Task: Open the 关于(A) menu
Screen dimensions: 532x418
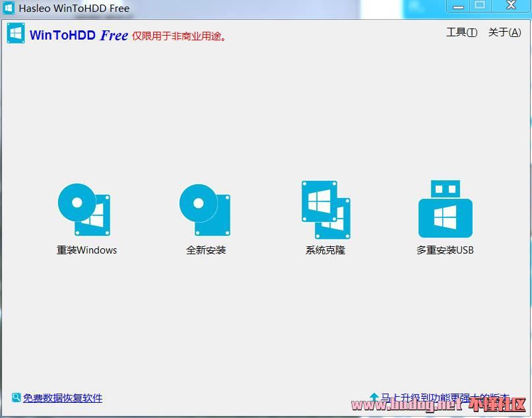Action: pos(504,32)
